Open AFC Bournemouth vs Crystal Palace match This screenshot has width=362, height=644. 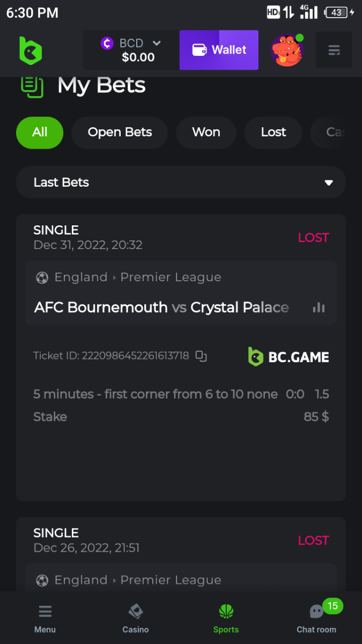[x=161, y=308]
